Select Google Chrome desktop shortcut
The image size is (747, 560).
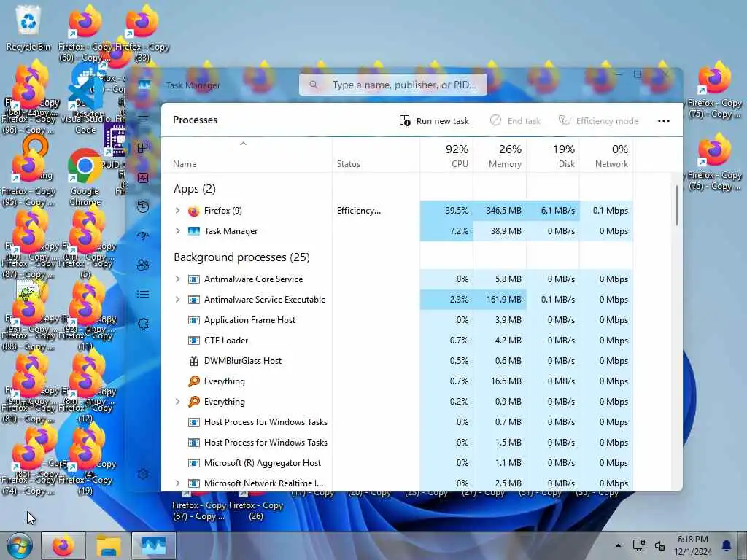point(85,177)
